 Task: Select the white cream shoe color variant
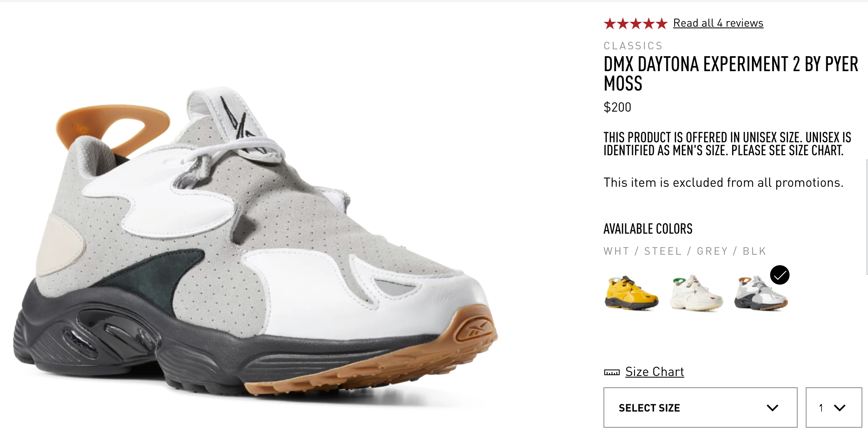[x=696, y=293]
